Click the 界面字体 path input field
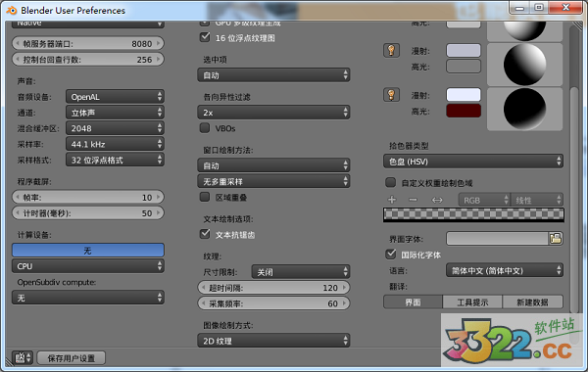This screenshot has height=372, width=588. pyautogui.click(x=497, y=239)
